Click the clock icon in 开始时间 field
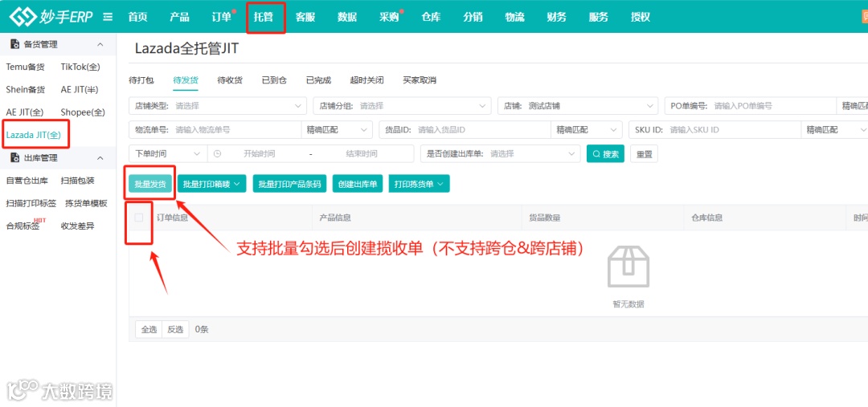The height and width of the screenshot is (407, 868). click(x=217, y=154)
